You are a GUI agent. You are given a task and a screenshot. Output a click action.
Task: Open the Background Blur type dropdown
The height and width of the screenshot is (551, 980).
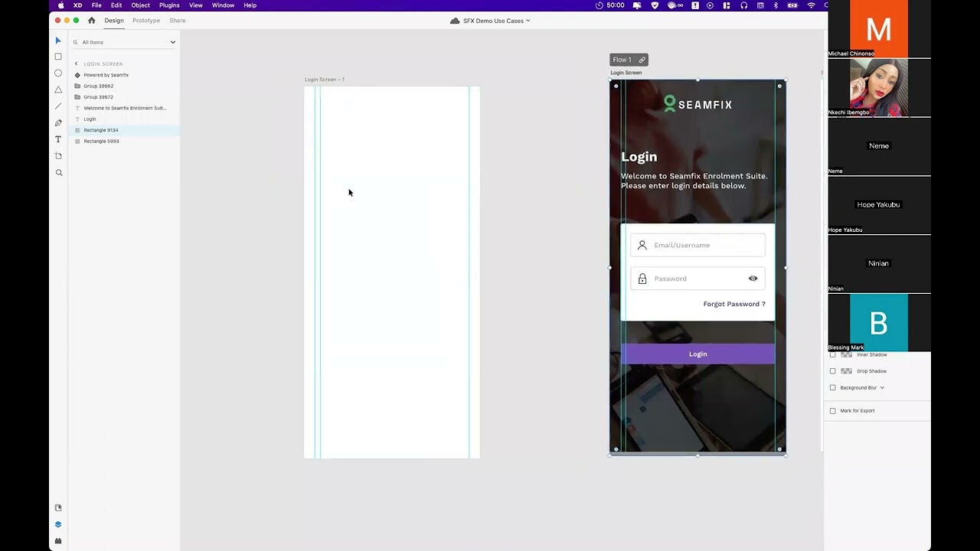click(x=882, y=388)
